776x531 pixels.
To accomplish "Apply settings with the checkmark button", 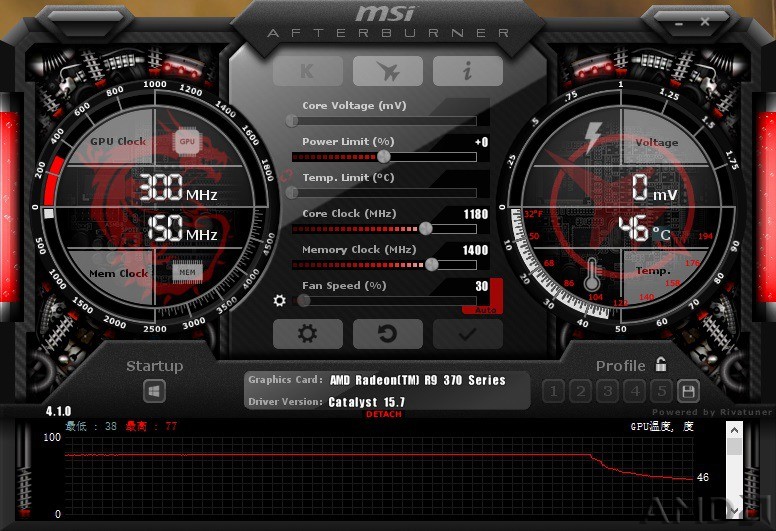I will click(x=468, y=334).
